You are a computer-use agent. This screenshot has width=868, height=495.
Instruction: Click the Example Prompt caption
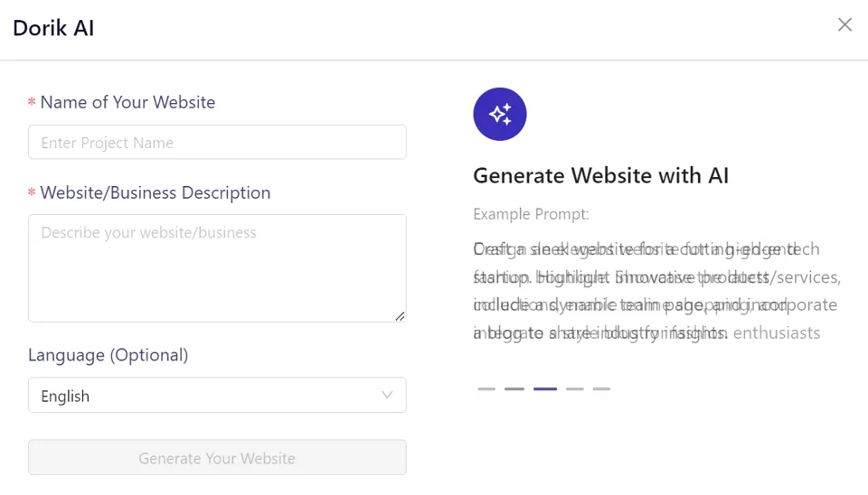[x=531, y=214]
